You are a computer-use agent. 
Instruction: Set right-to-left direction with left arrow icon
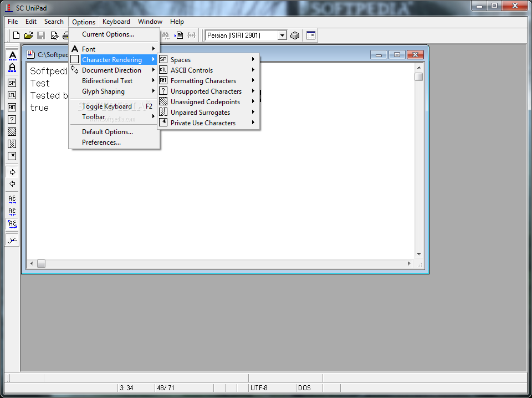pos(12,184)
